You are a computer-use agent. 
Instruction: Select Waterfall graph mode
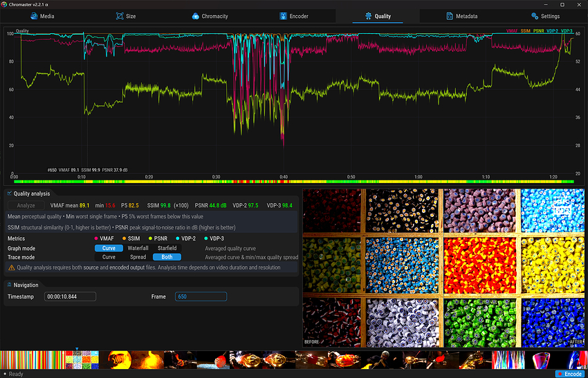pyautogui.click(x=138, y=248)
